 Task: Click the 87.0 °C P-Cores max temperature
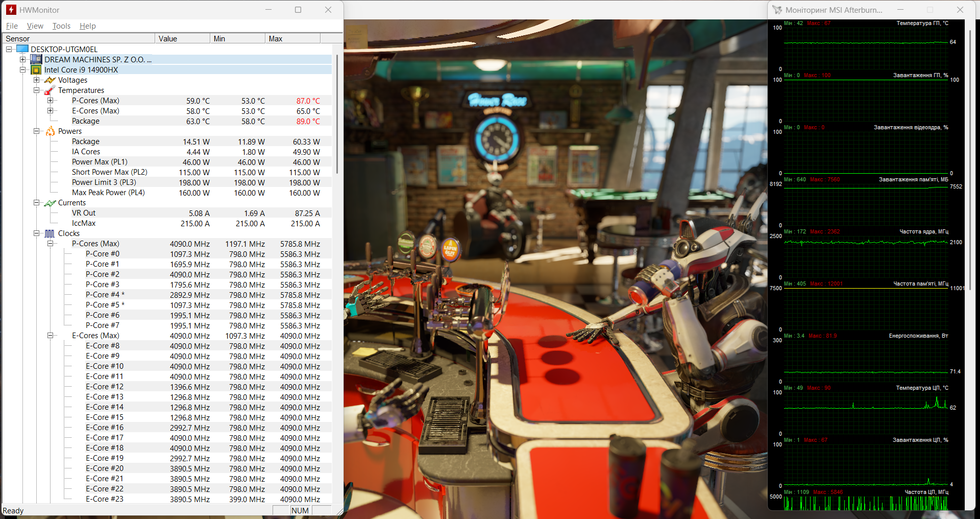(x=308, y=101)
